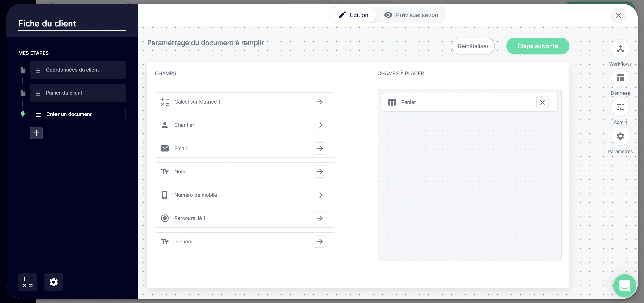Click the Prénom field label
The height and width of the screenshot is (303, 644).
pyautogui.click(x=183, y=241)
